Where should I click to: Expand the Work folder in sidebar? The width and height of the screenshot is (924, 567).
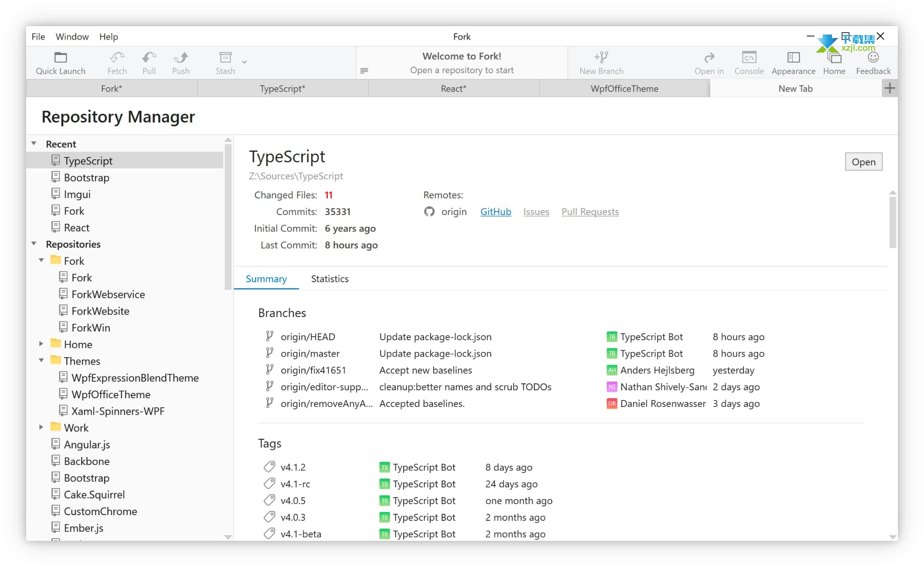click(x=41, y=427)
